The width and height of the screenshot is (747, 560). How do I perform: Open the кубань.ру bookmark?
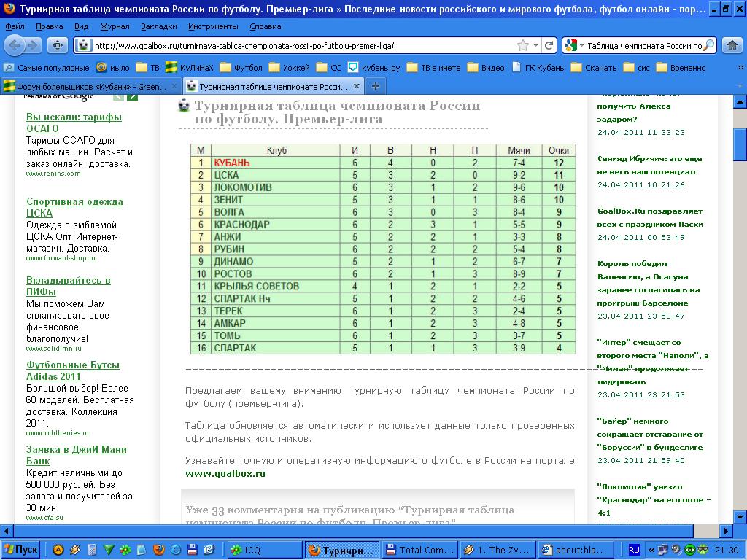point(374,68)
